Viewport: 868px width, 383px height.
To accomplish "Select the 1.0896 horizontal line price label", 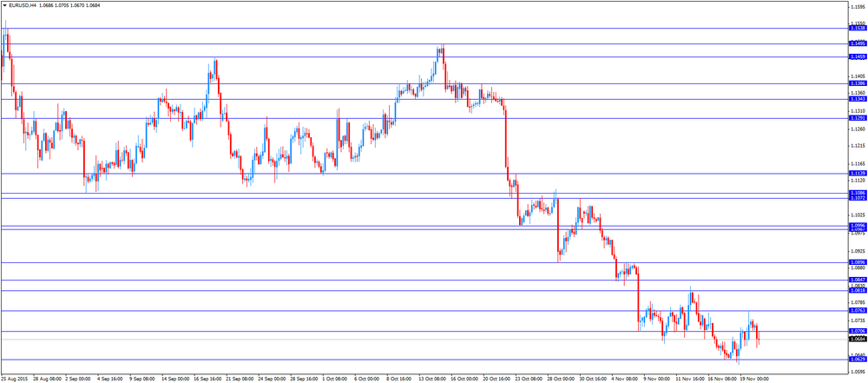I will (858, 262).
